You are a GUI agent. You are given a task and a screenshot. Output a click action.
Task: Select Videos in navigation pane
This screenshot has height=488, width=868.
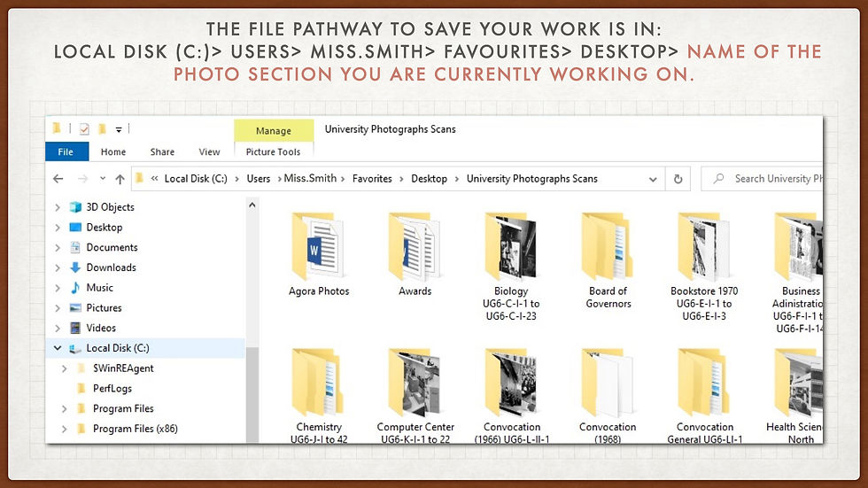101,328
